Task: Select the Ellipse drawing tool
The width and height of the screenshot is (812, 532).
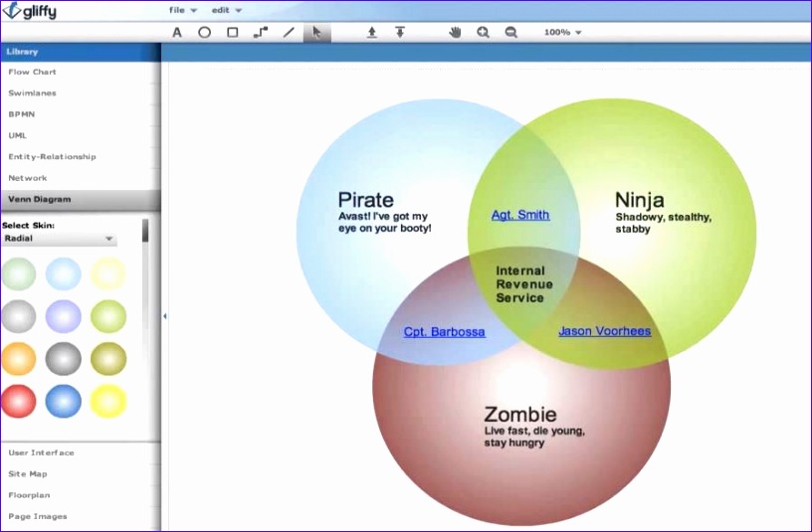Action: click(205, 33)
